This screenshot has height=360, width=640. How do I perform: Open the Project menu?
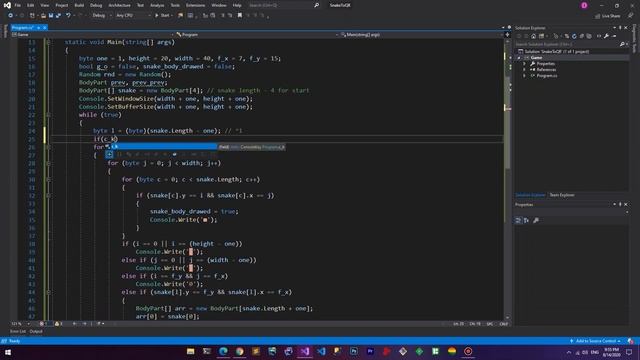[x=62, y=5]
